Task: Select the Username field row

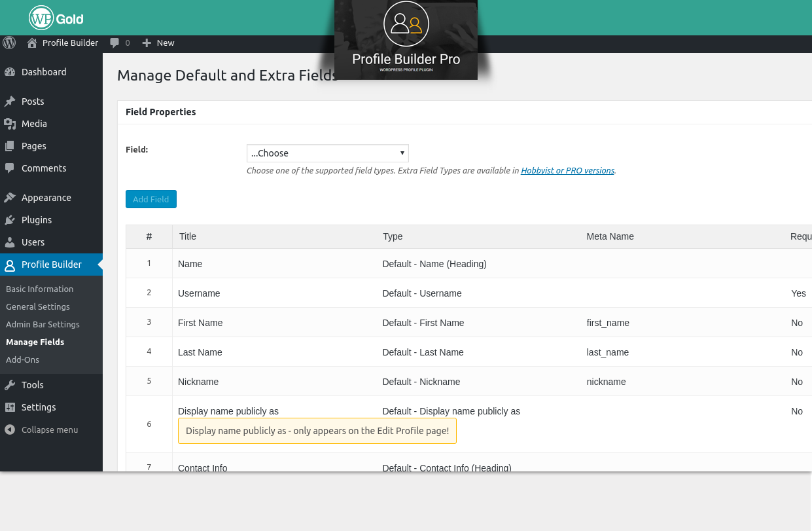Action: pyautogui.click(x=199, y=293)
